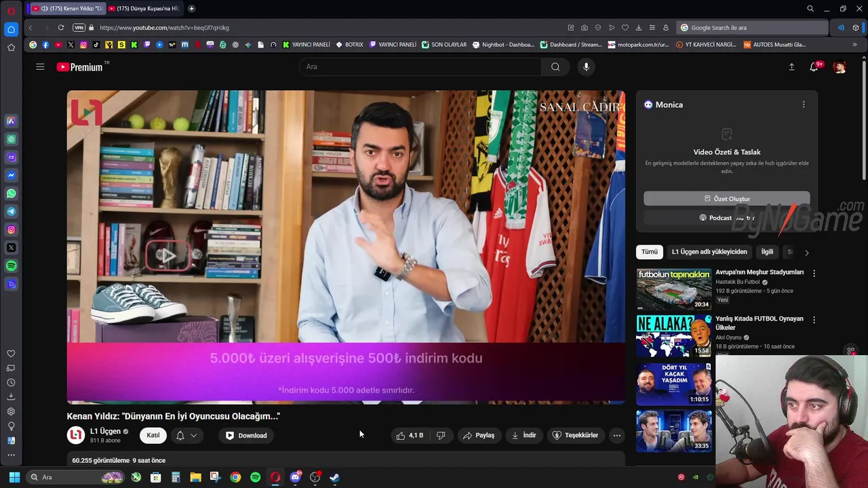The image size is (868, 488).
Task: Open Steam from Windows taskbar
Action: pyautogui.click(x=334, y=477)
